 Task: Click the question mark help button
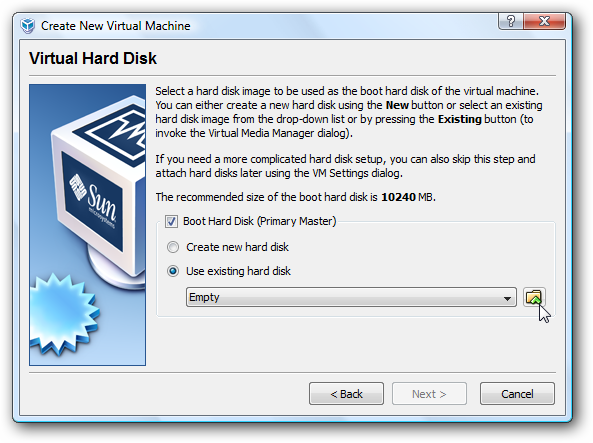(x=511, y=21)
